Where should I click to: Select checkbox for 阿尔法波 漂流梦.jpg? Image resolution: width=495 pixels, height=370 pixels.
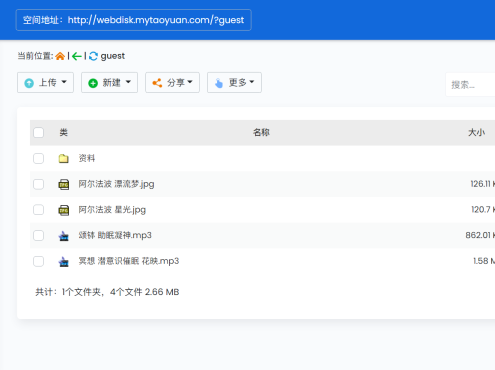tap(38, 184)
